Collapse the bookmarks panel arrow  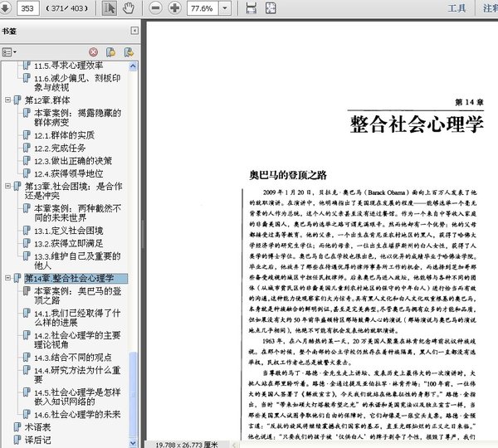coord(134,31)
